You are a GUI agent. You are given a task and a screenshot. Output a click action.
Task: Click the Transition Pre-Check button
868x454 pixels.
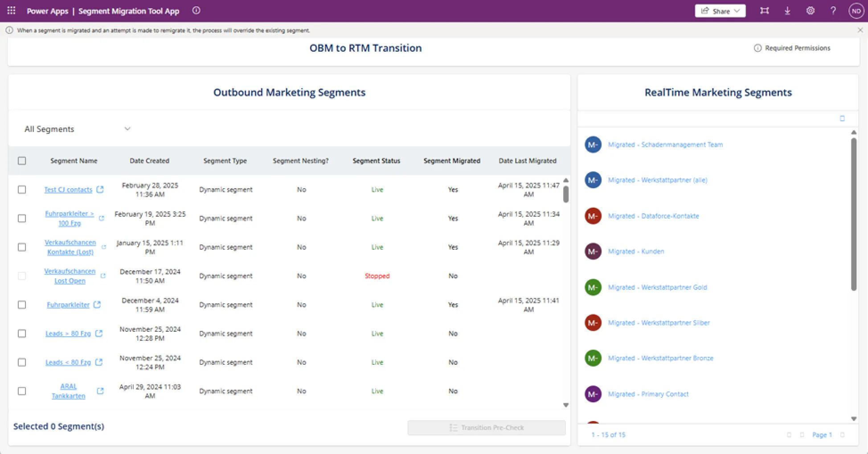(487, 428)
